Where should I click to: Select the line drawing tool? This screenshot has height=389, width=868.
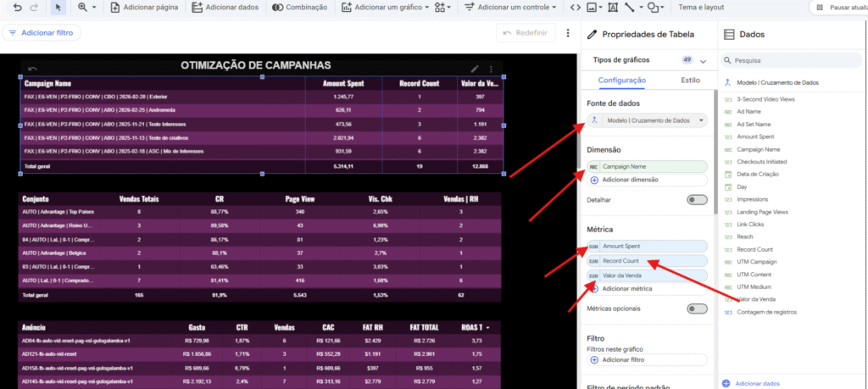pyautogui.click(x=629, y=7)
